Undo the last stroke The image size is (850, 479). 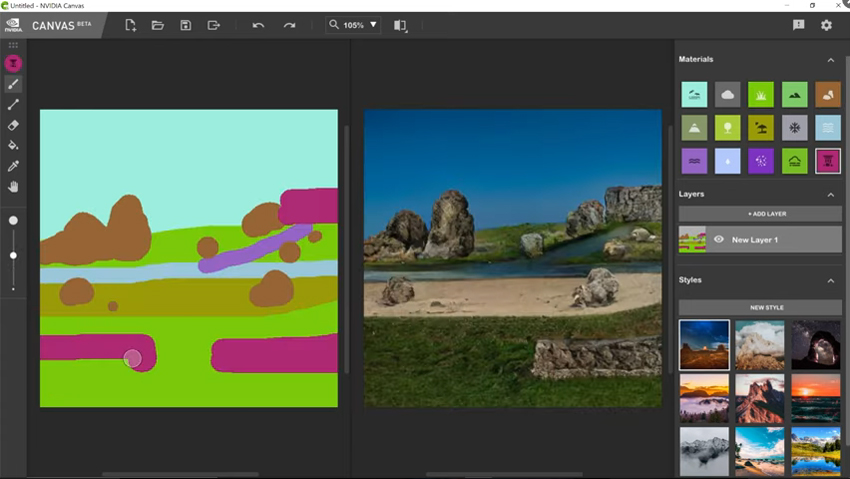tap(258, 25)
